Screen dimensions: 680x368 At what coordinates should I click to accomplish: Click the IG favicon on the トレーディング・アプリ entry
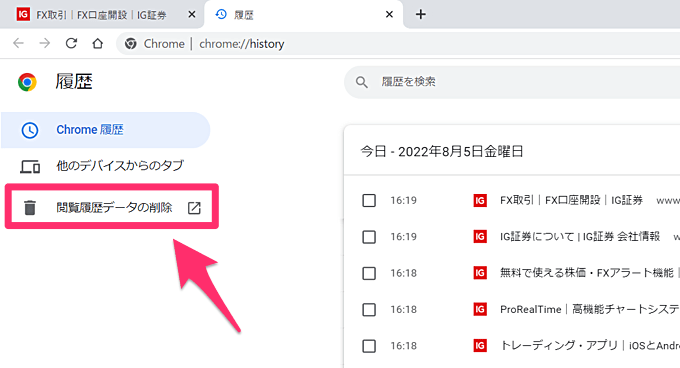(480, 346)
